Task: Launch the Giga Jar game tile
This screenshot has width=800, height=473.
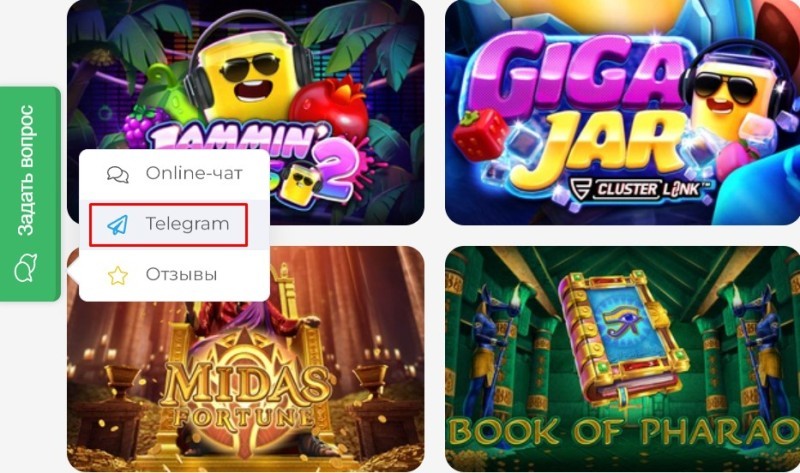Action: [622, 112]
